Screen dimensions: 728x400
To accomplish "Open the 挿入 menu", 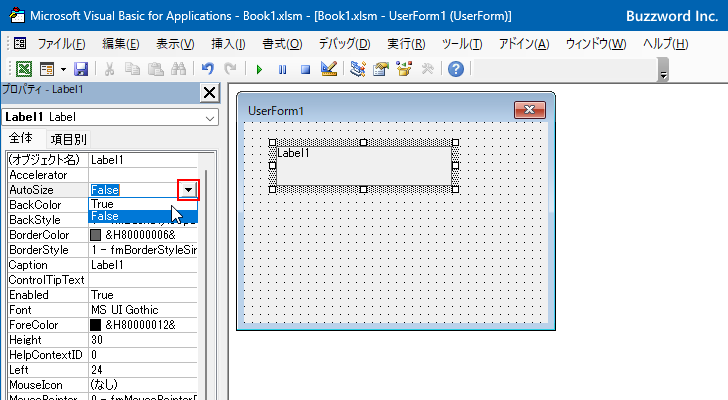I will pos(228,44).
